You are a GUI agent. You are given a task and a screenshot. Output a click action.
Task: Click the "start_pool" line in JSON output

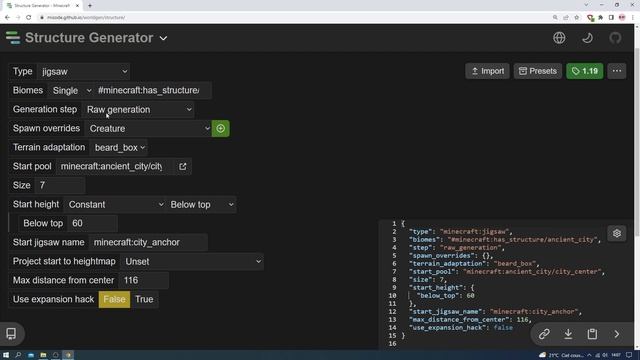point(507,272)
